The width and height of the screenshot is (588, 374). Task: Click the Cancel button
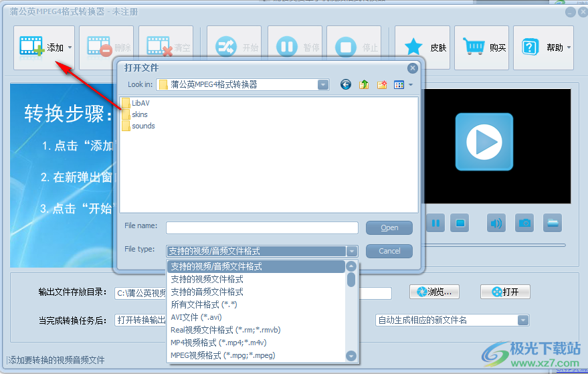389,251
